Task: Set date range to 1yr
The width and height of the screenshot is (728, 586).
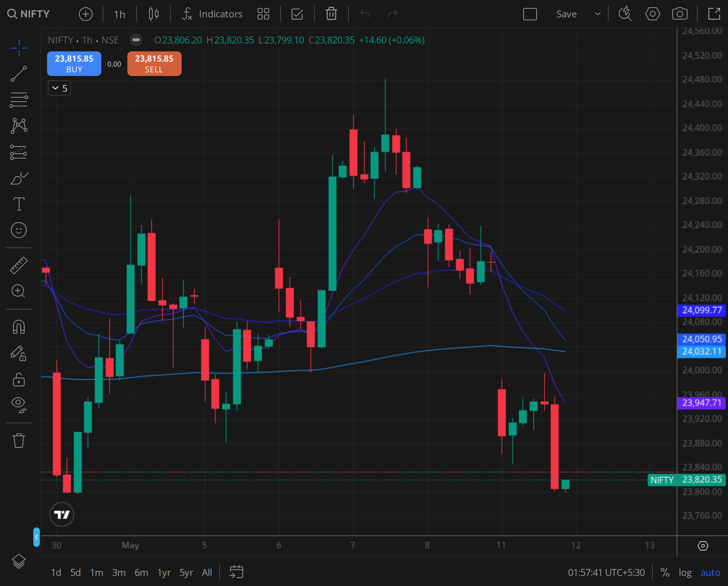Action: [164, 573]
